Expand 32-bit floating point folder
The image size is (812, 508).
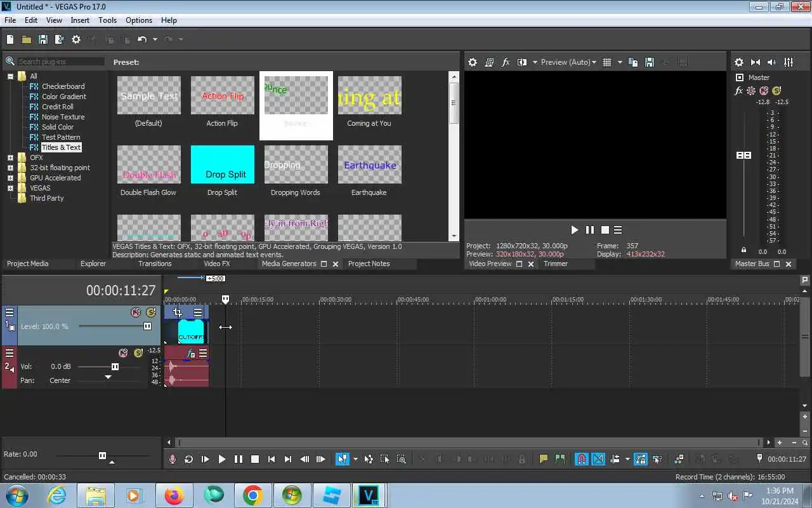pos(10,168)
